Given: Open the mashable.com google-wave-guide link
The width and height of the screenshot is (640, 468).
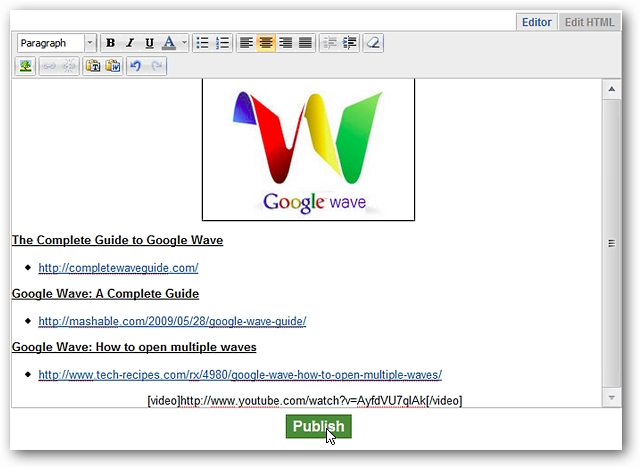Looking at the screenshot, I should pyautogui.click(x=172, y=322).
